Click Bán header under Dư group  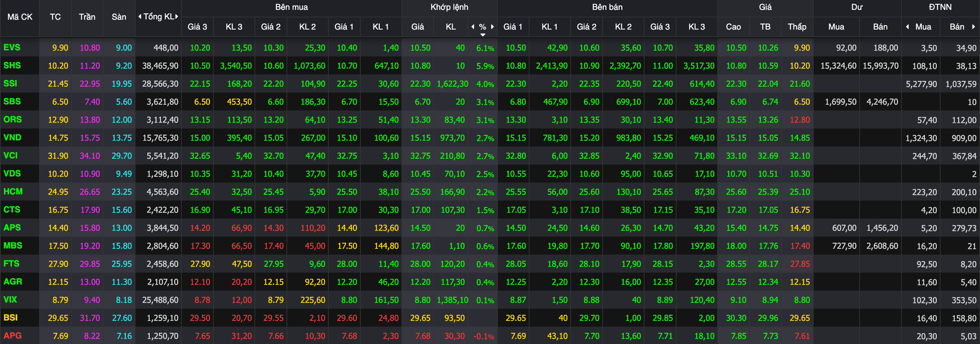(x=880, y=27)
